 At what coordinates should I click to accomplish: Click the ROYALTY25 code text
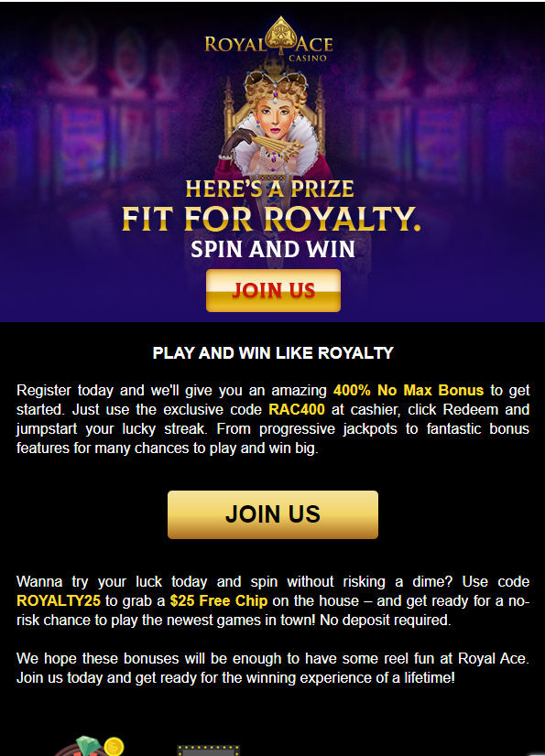point(59,600)
